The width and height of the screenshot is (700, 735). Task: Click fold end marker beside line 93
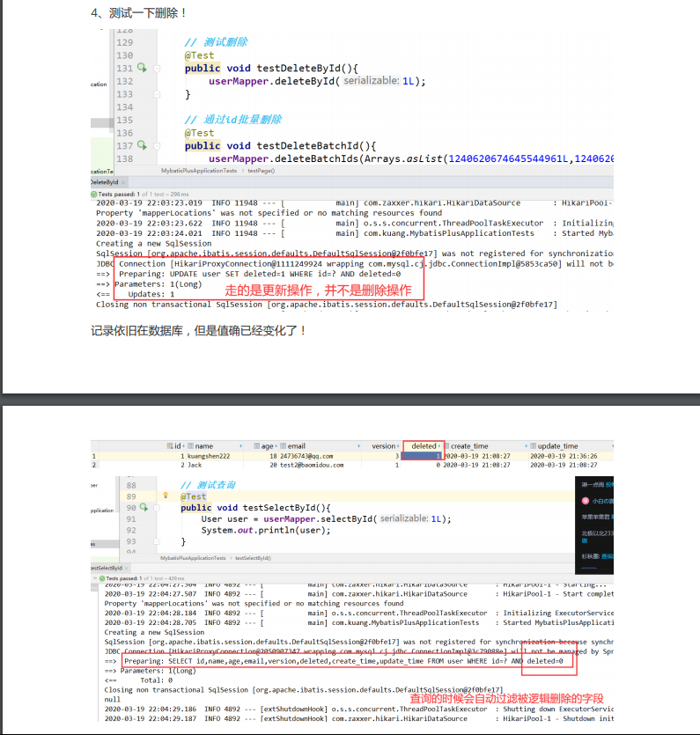(157, 541)
